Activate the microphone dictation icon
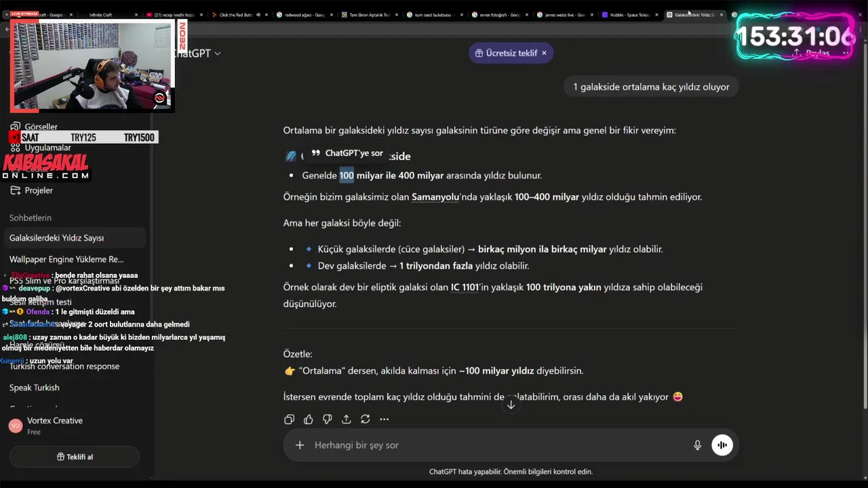The width and height of the screenshot is (868, 488). coord(697,445)
